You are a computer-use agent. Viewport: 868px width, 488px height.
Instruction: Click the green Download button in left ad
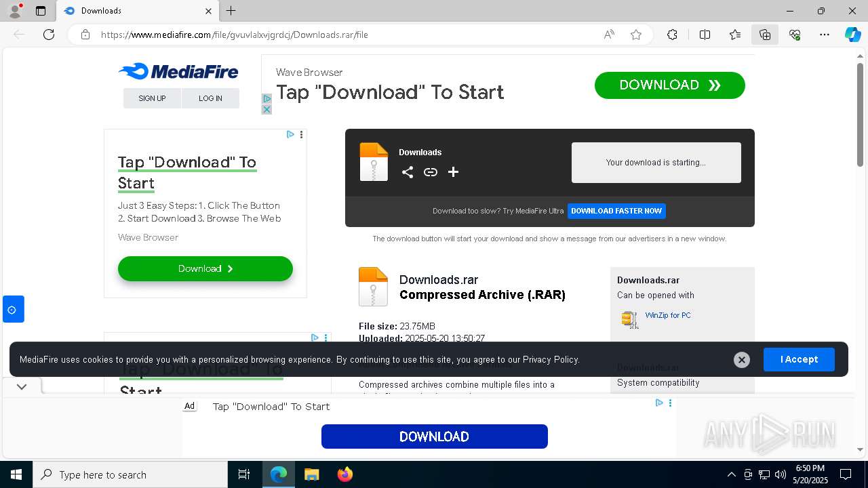(x=205, y=268)
